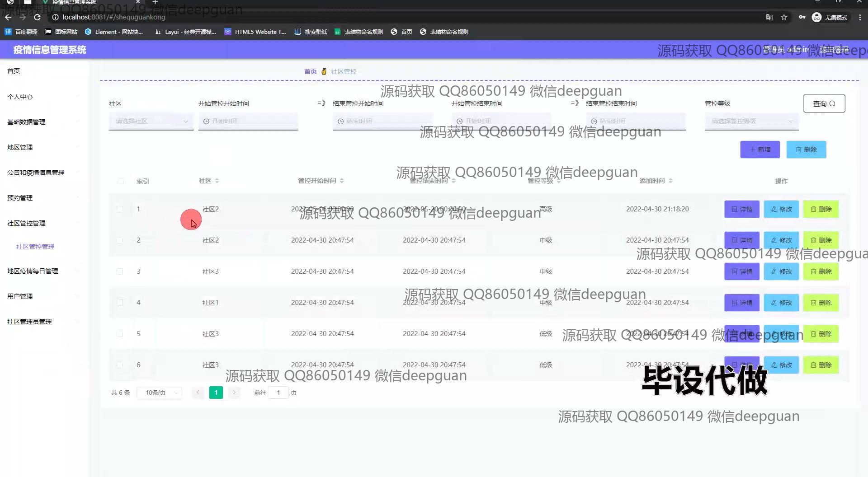This screenshot has width=868, height=477.
Task: Click 修改 for row 2
Action: click(781, 240)
